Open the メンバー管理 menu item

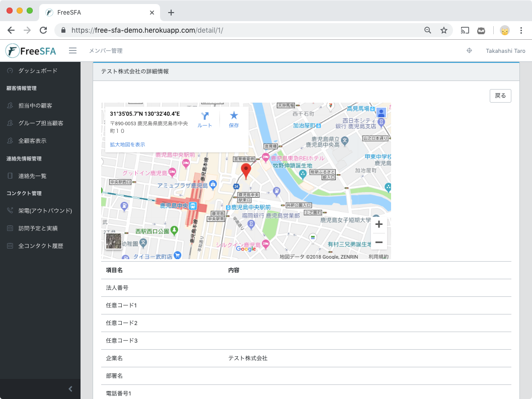106,51
